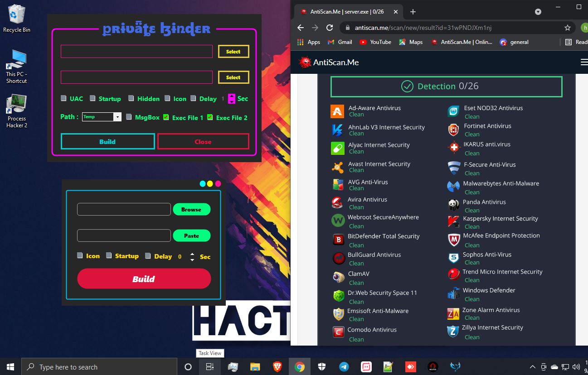Viewport: 588px width, 375px height.
Task: Click the cyan window dot
Action: (x=203, y=183)
